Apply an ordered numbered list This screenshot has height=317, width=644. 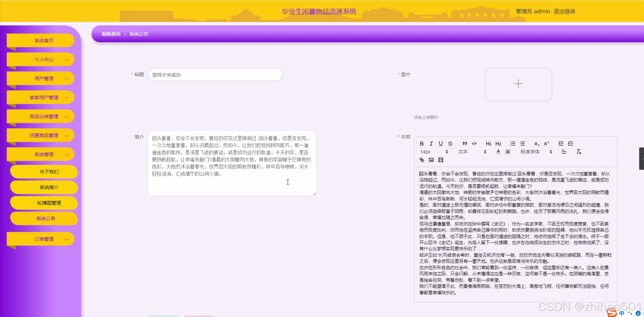click(513, 144)
